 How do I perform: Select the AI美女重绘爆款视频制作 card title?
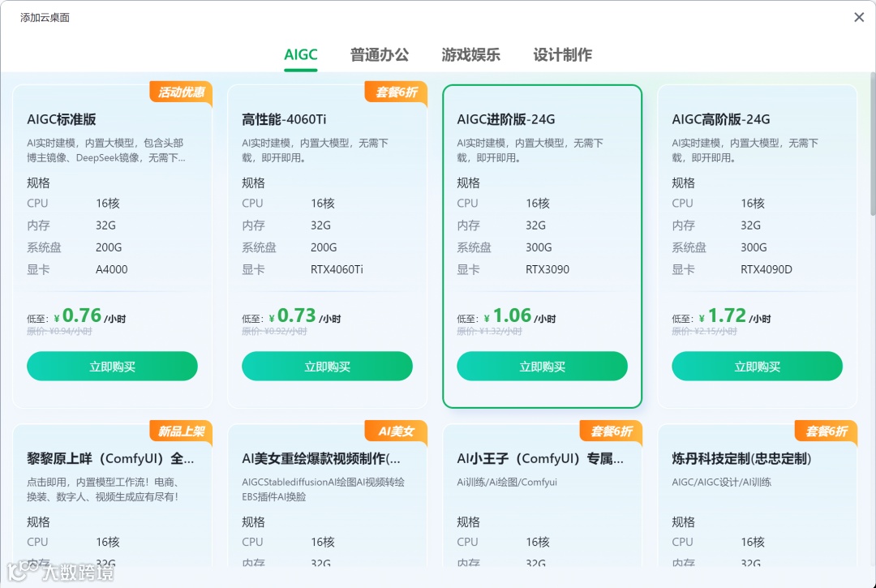(x=321, y=458)
